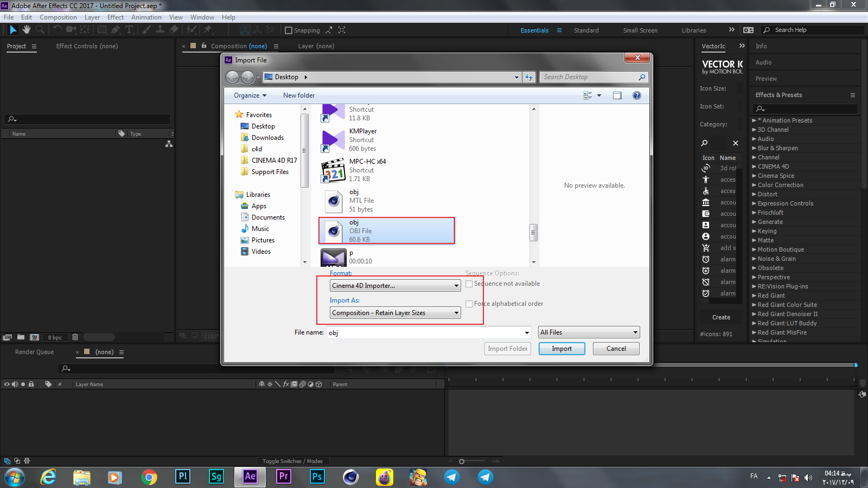The height and width of the screenshot is (488, 868).
Task: Click search magnifier in VectorIcons panel
Action: pos(704,143)
